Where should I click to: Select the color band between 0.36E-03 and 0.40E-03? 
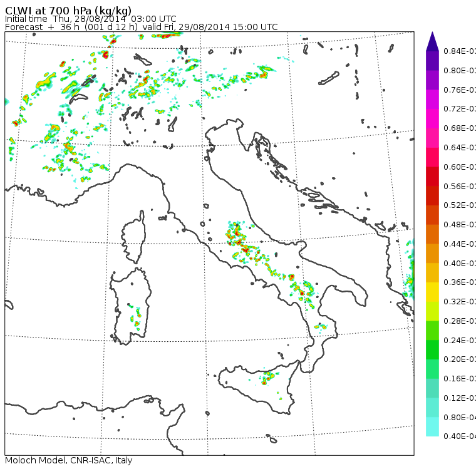432,273
